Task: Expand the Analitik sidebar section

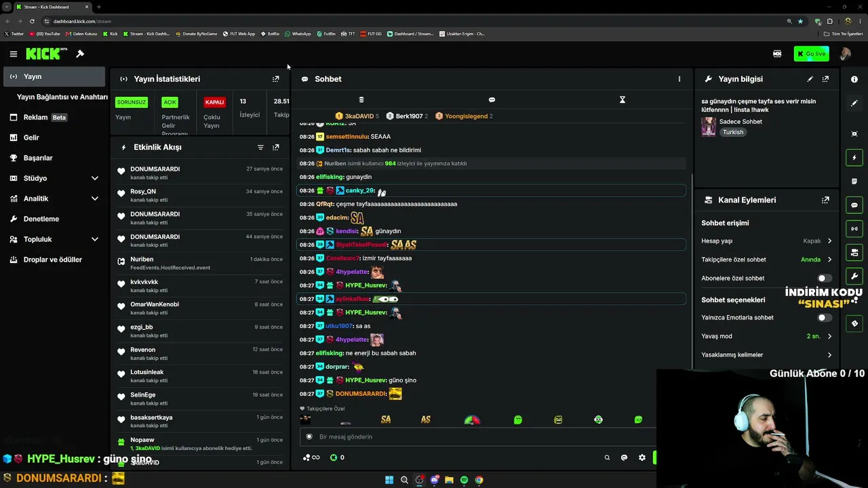Action: click(95, 199)
